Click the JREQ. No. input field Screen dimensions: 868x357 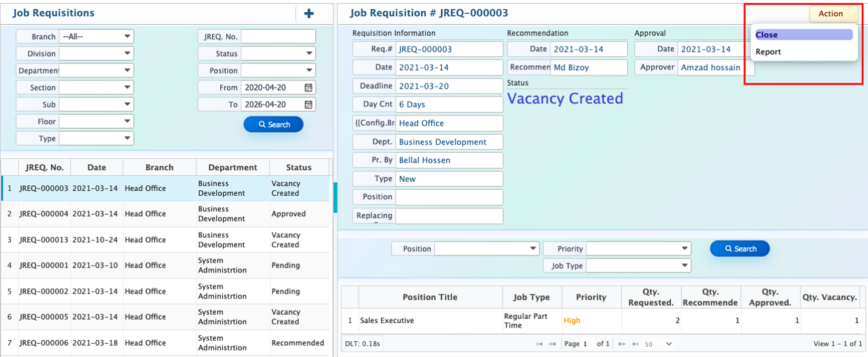(x=278, y=37)
